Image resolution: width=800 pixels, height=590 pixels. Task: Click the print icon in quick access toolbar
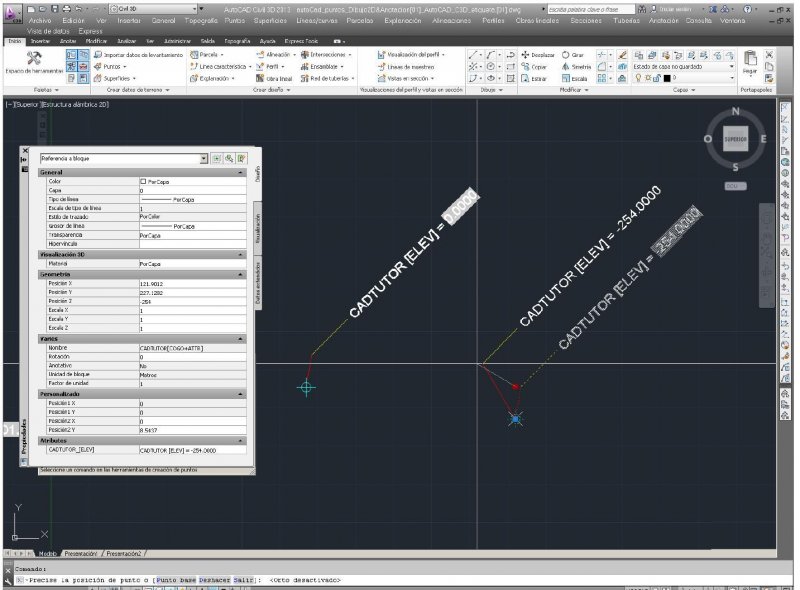(66, 9)
